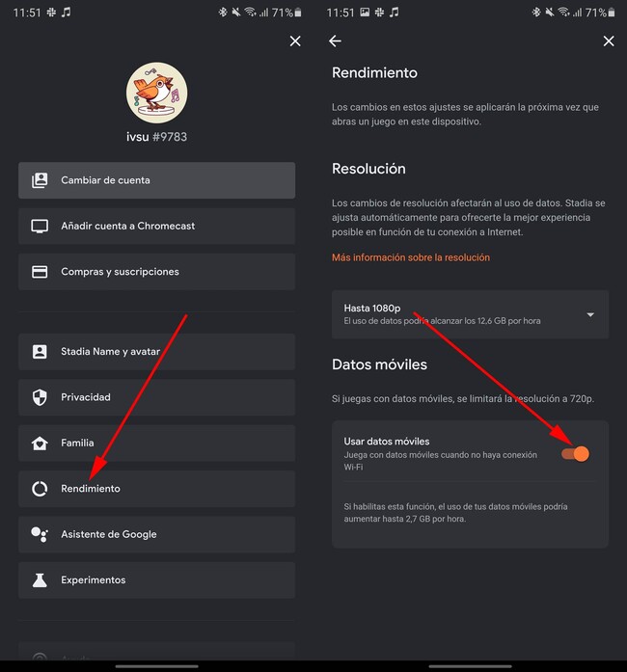Click the Privacidad shield icon
Viewport: 627px width, 672px height.
(40, 397)
